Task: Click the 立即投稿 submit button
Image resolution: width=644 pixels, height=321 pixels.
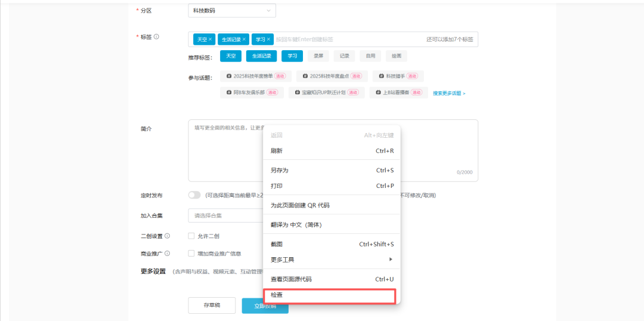Action: pos(265,305)
